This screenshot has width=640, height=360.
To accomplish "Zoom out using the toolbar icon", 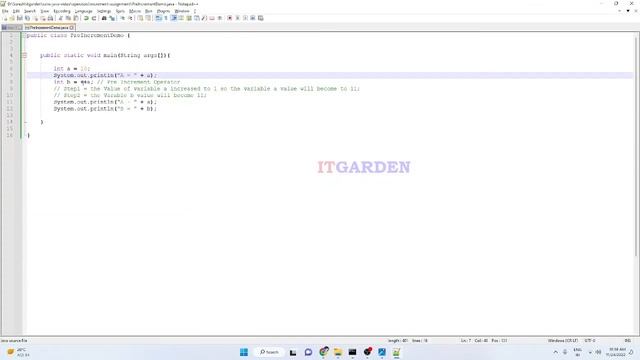I will (x=130, y=18).
